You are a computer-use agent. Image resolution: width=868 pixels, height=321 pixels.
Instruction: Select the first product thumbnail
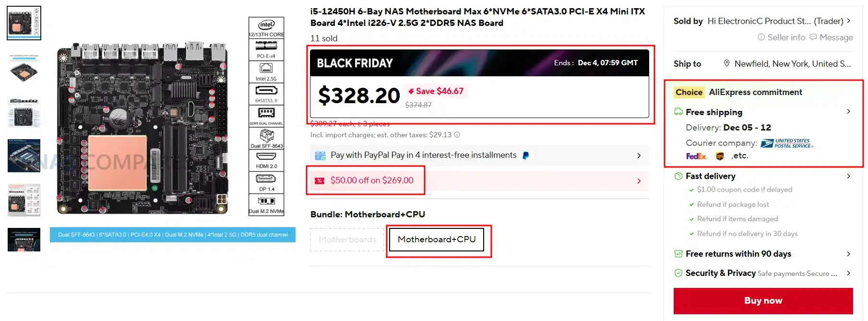tap(24, 23)
